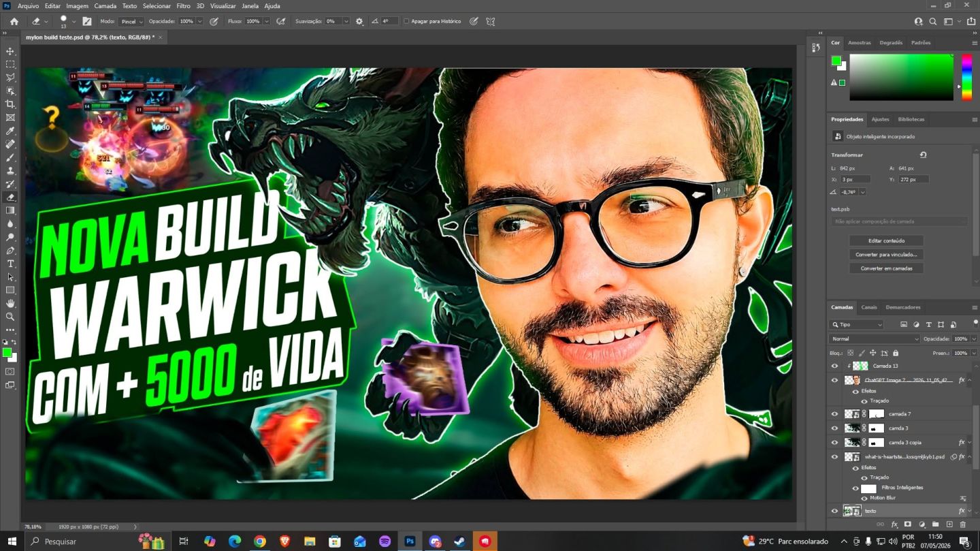Toggle visibility of camda 3 copia layer
980x551 pixels.
(x=834, y=442)
